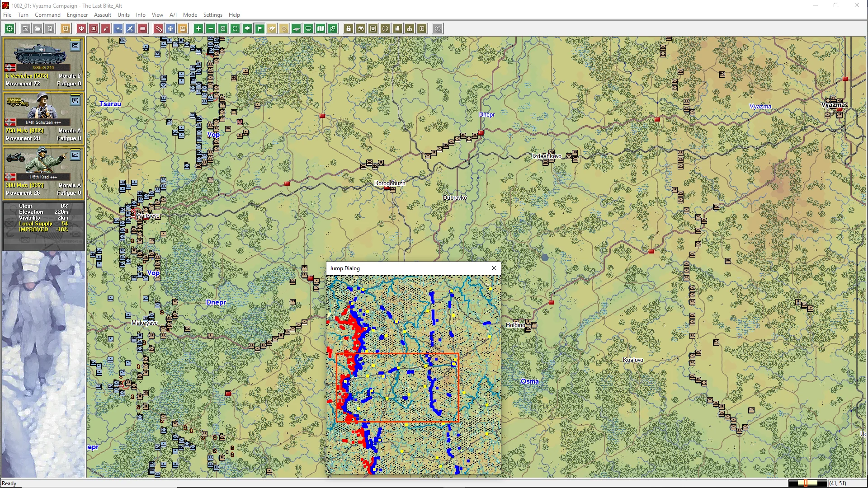
Task: Open the Command menu
Action: (47, 15)
